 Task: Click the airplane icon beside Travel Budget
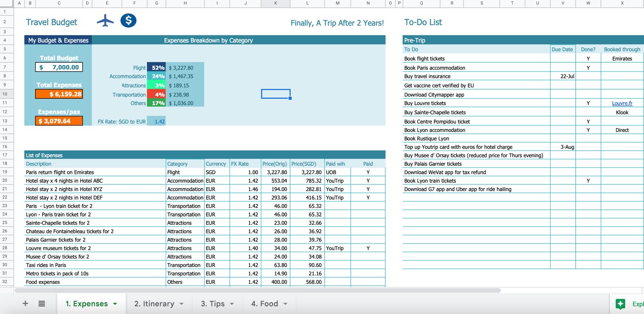coord(105,21)
